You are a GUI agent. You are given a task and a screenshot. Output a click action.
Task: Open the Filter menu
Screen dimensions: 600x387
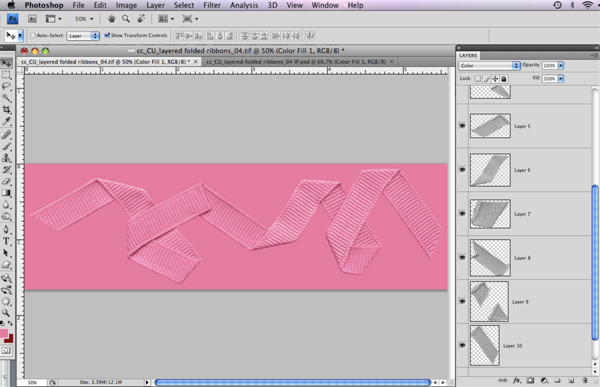212,5
